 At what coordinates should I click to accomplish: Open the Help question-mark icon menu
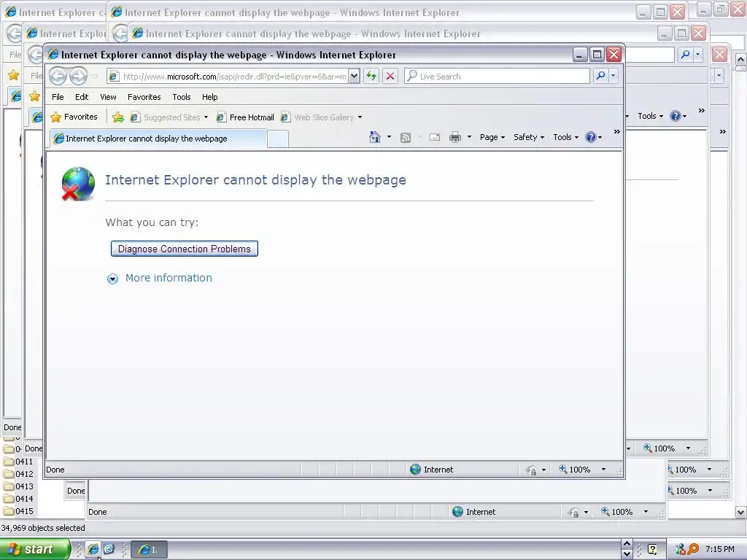pos(594,137)
